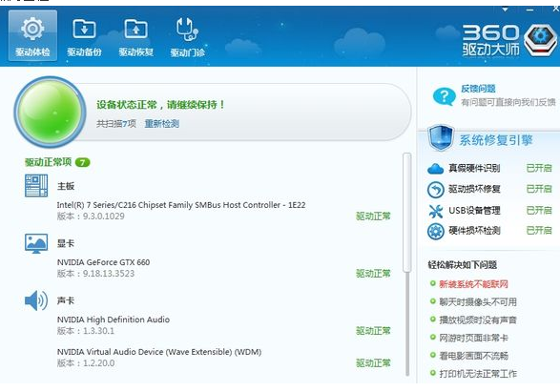
Task: Click the 360 驱动大师 logo icon
Action: (x=540, y=39)
